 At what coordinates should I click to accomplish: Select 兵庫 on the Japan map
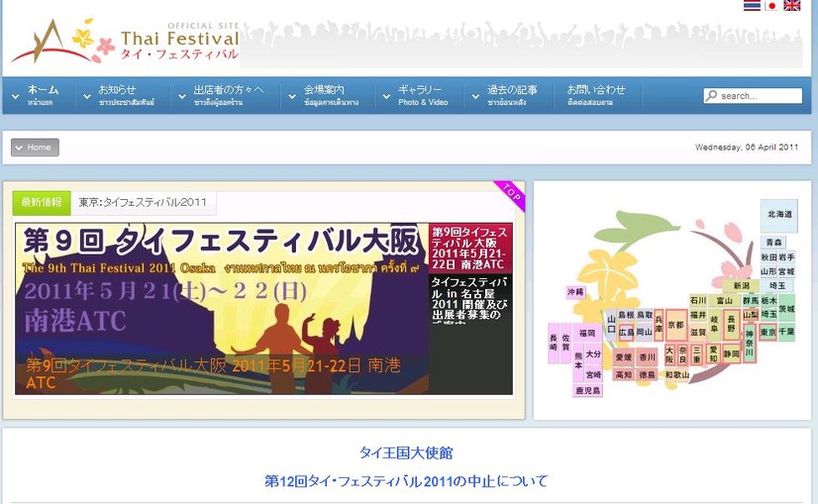click(659, 325)
